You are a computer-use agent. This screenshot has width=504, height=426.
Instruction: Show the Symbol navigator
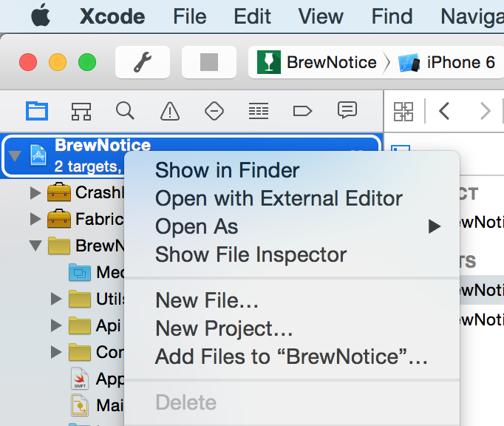pos(81,112)
